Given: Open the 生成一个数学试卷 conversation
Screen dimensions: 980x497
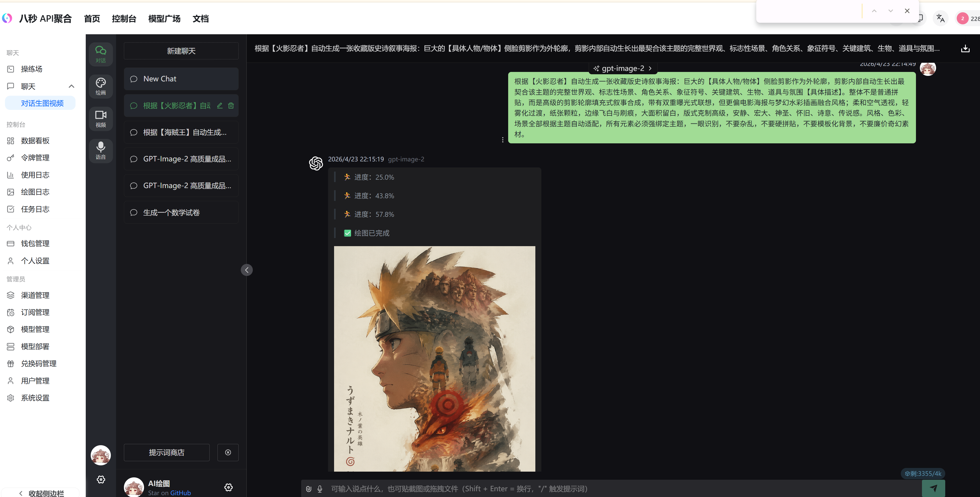Looking at the screenshot, I should click(x=181, y=212).
